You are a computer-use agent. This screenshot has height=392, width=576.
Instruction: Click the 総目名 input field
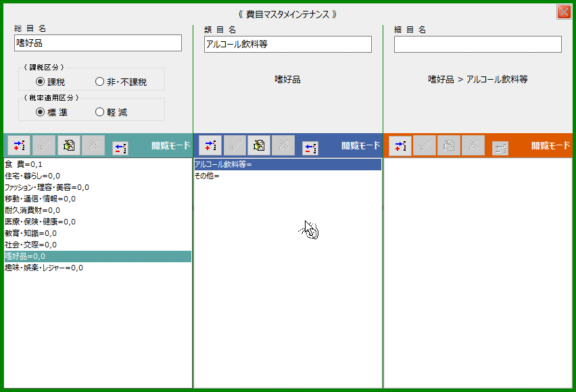98,43
